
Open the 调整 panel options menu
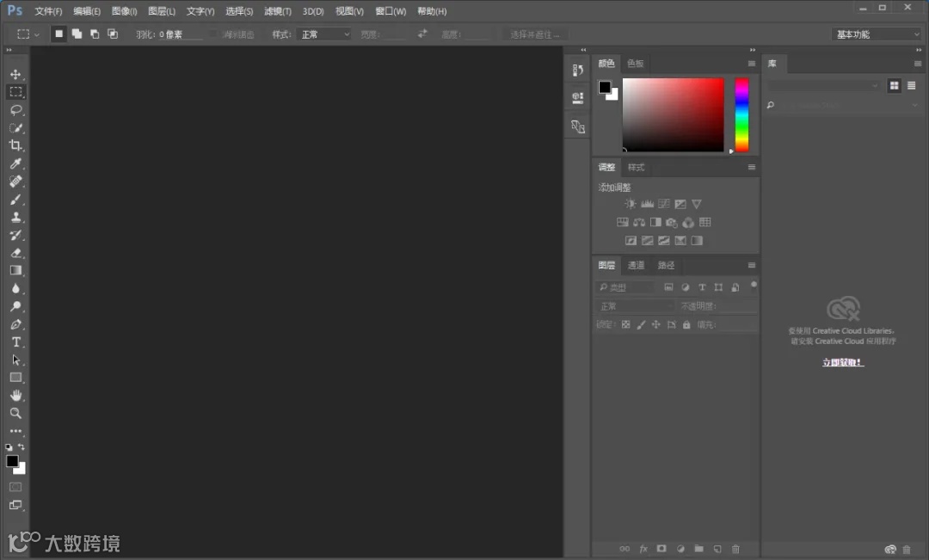point(751,167)
